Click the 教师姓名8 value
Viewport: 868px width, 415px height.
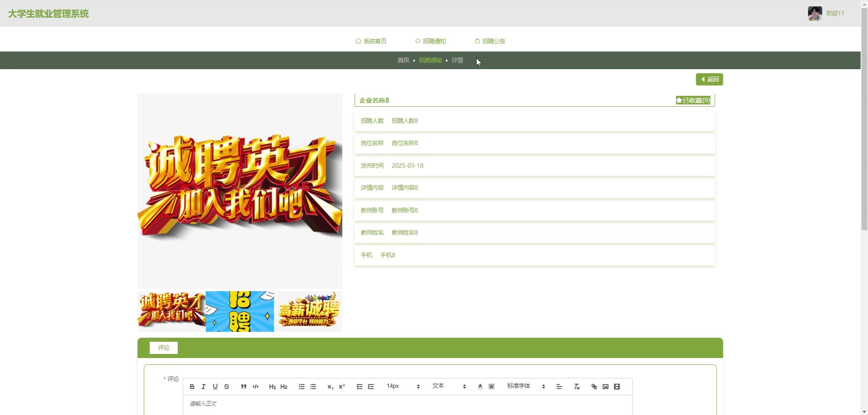(x=405, y=232)
